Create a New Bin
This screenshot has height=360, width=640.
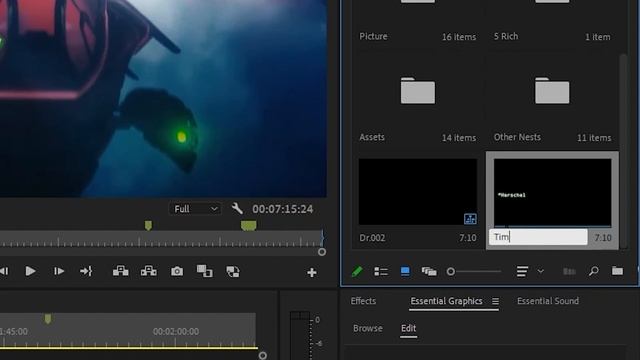click(x=617, y=271)
